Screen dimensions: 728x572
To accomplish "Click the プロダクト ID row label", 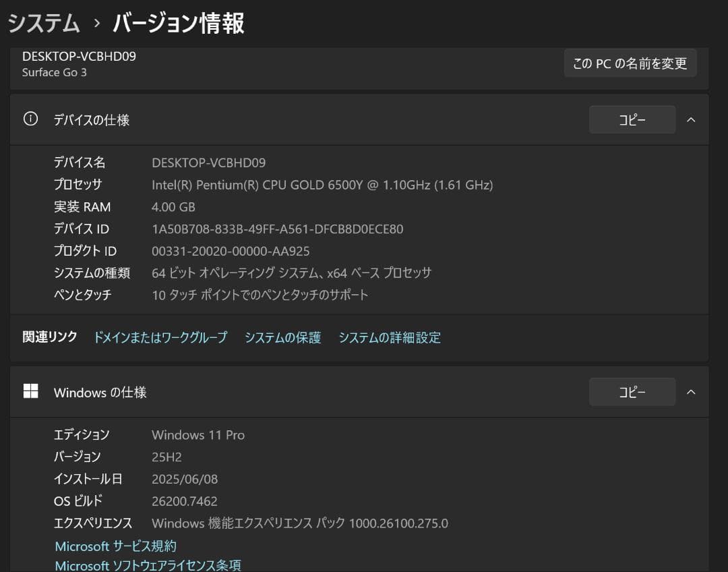I will [x=85, y=250].
